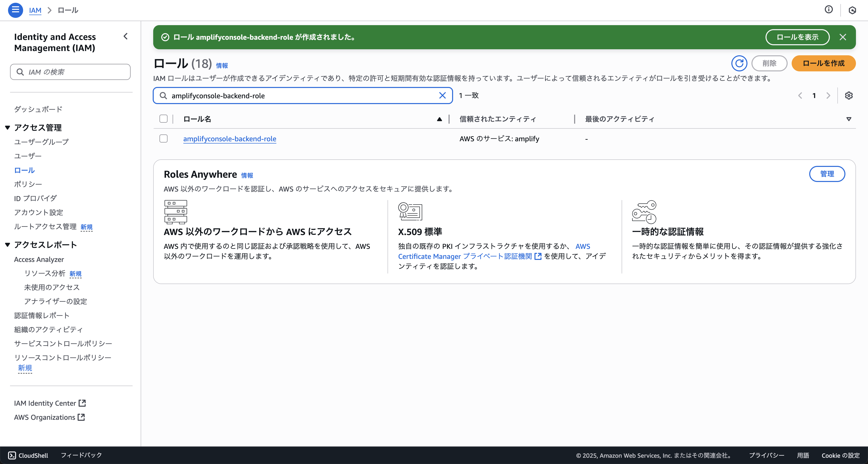
Task: Open アナライザーの設定 in sidebar
Action: (56, 301)
